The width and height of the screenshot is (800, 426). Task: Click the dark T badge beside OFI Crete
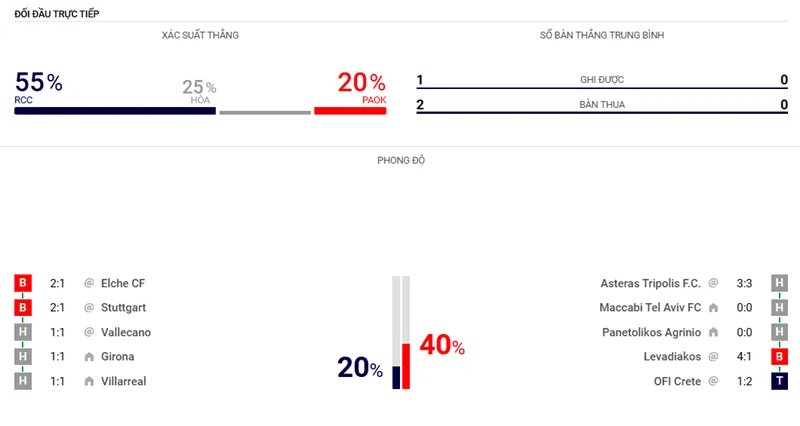[x=777, y=380]
